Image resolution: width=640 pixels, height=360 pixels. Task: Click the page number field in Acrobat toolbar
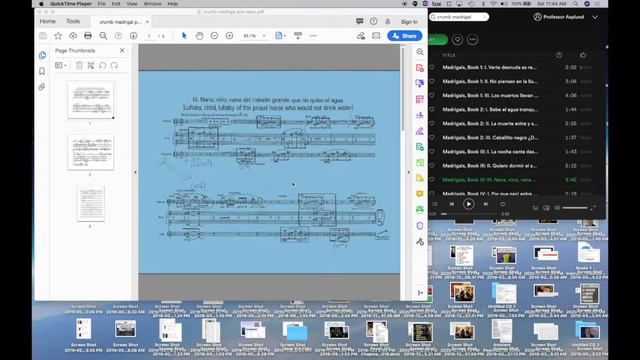pyautogui.click(x=149, y=36)
